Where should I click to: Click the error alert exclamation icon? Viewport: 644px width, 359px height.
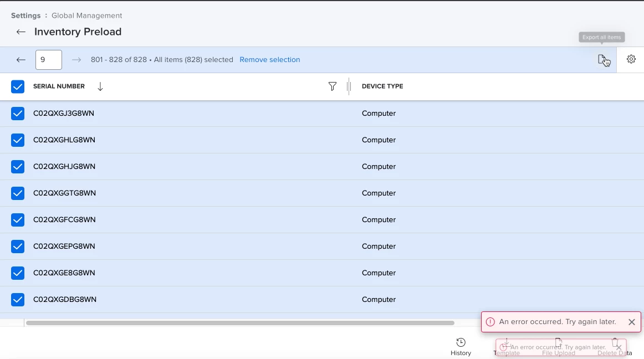coord(490,322)
